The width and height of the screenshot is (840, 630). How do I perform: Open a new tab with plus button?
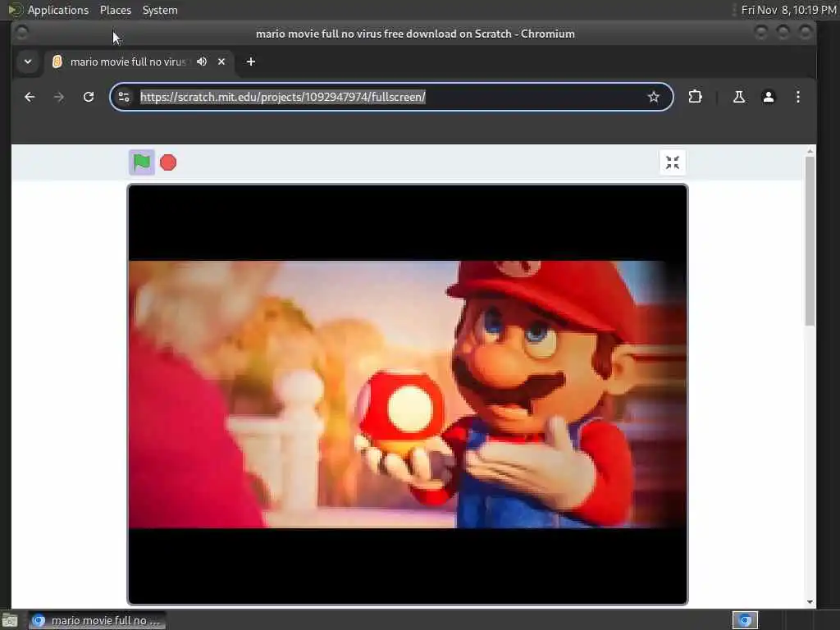251,62
